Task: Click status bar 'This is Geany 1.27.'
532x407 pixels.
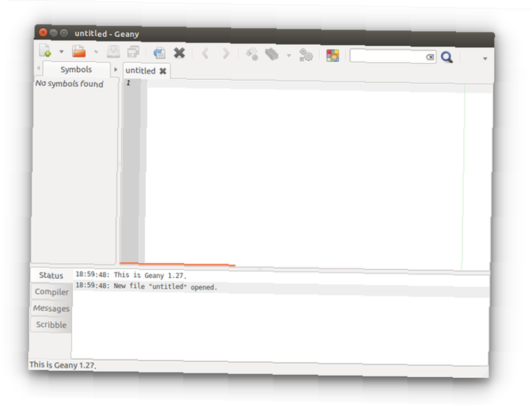Action: pos(63,365)
